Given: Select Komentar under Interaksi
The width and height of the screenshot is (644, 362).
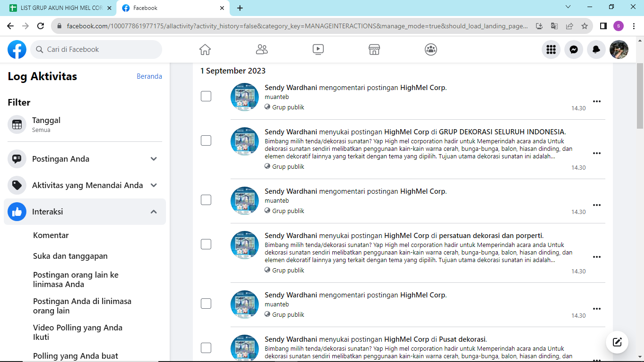Looking at the screenshot, I should tap(51, 235).
